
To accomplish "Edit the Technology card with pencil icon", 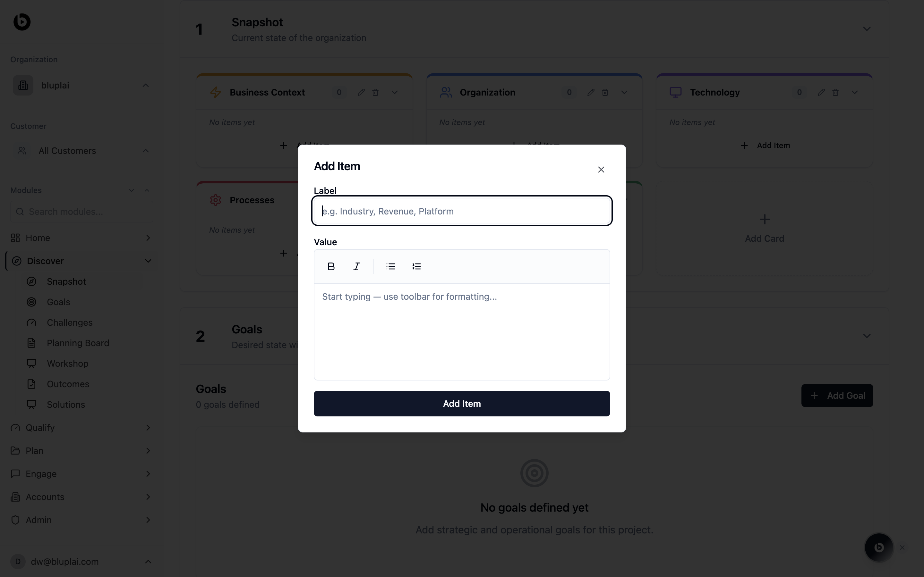I will click(x=821, y=92).
